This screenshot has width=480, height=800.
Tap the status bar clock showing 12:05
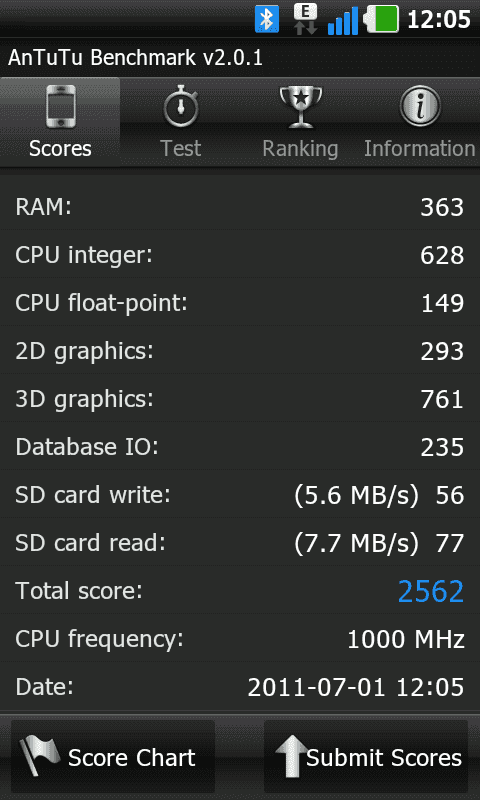[439, 20]
